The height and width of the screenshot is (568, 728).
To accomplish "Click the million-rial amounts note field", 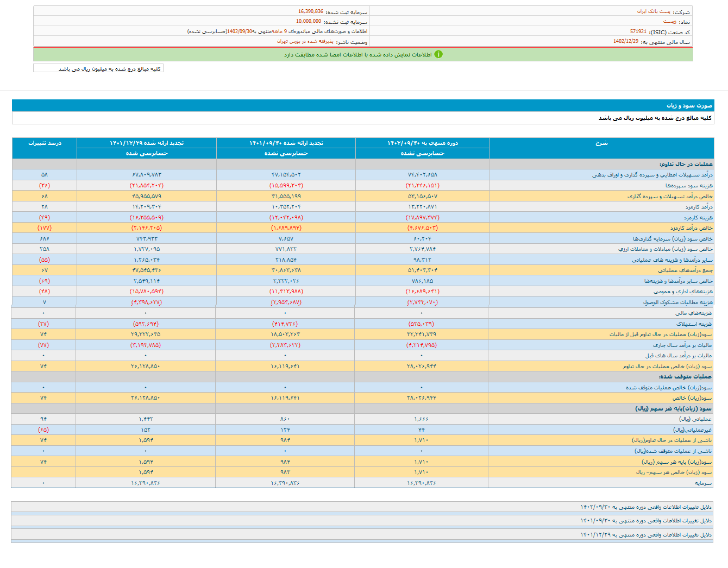I will click(98, 68).
